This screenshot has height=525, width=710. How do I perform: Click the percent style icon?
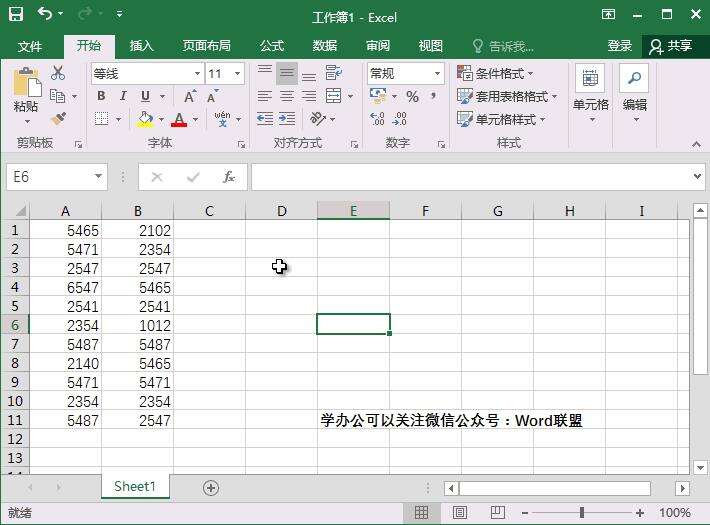click(x=412, y=96)
